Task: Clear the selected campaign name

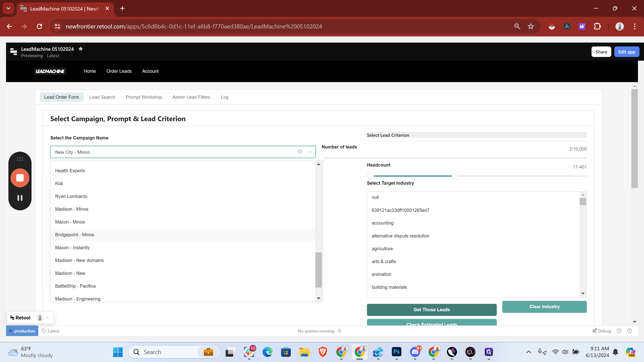Action: 300,152
